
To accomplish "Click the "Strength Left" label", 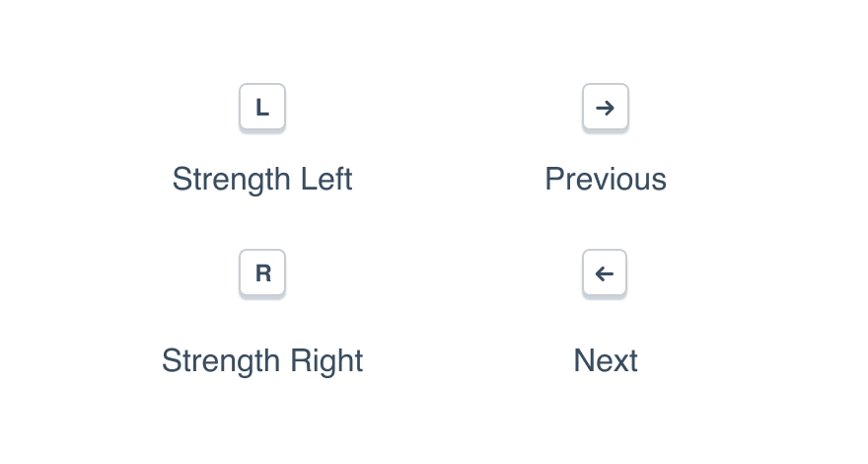I will point(262,180).
